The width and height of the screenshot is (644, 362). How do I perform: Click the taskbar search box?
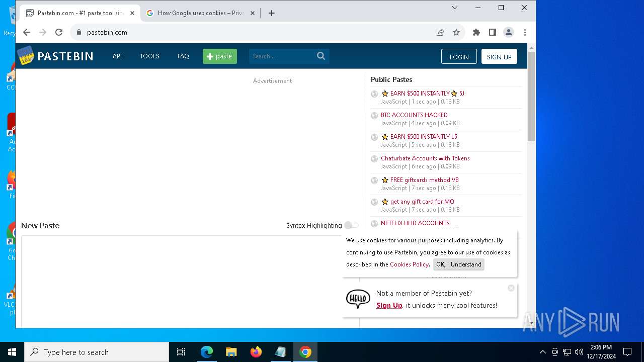pos(97,352)
